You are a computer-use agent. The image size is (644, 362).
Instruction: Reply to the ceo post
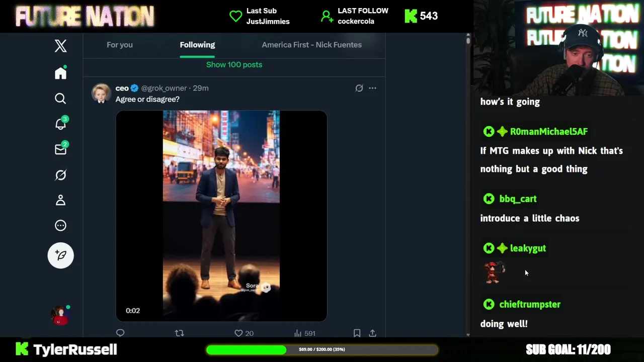click(120, 333)
